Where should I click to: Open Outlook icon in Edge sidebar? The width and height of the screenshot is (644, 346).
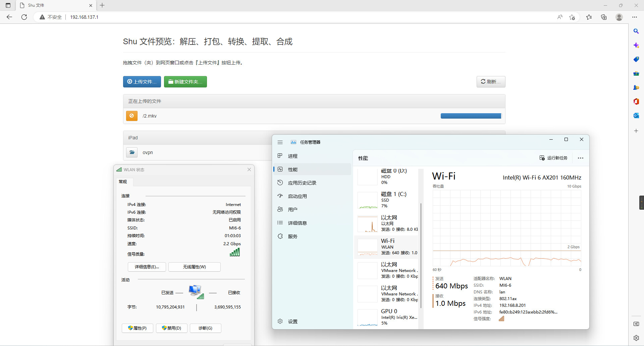coord(636,116)
